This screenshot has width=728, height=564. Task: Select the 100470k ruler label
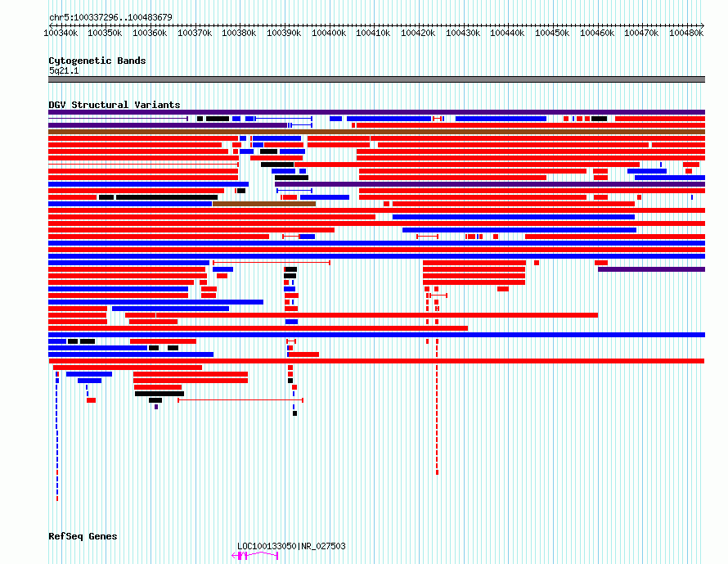pos(641,33)
